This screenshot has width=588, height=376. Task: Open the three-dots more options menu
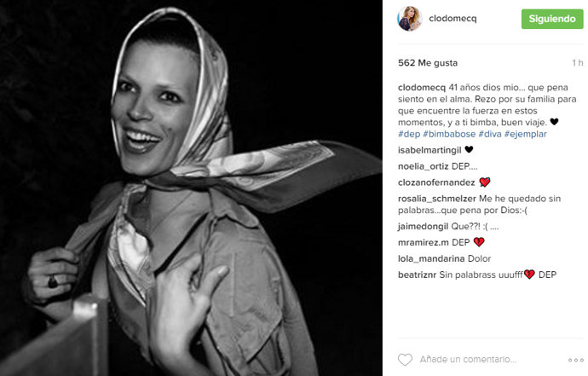(x=575, y=360)
